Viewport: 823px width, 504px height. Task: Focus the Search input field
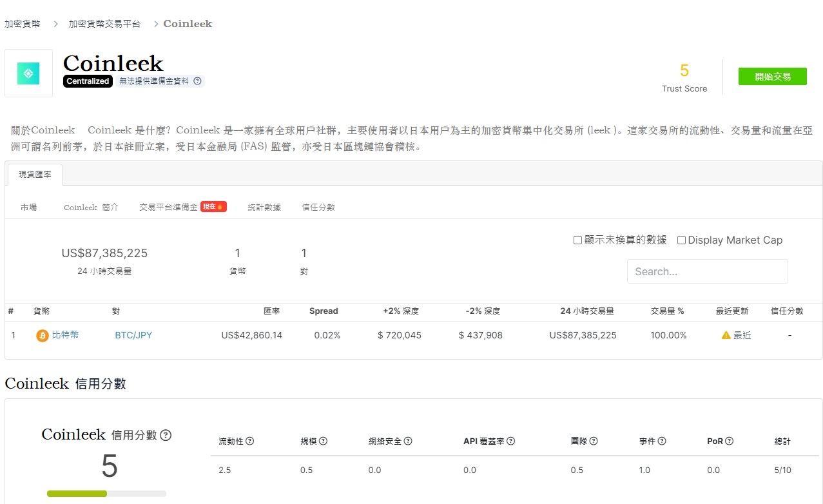coord(707,271)
